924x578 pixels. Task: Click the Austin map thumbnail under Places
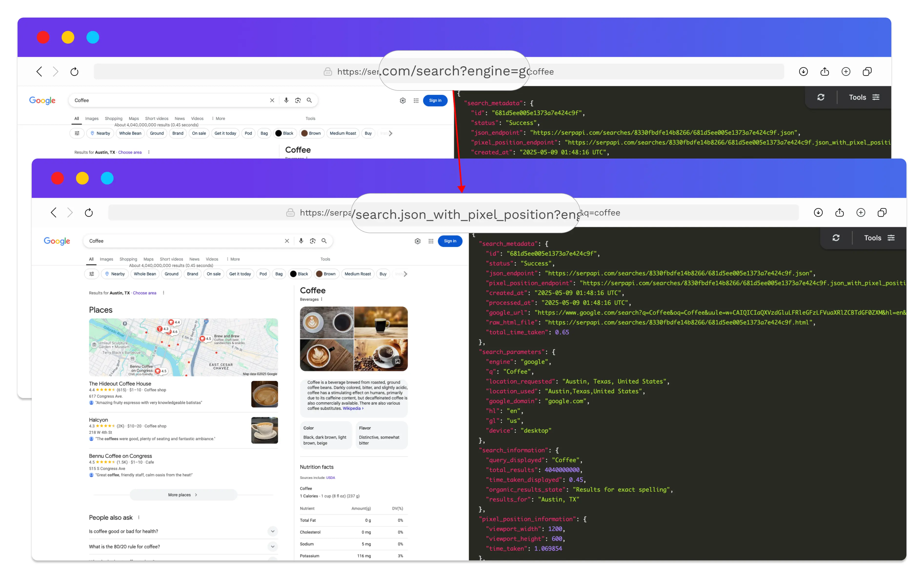coord(183,347)
